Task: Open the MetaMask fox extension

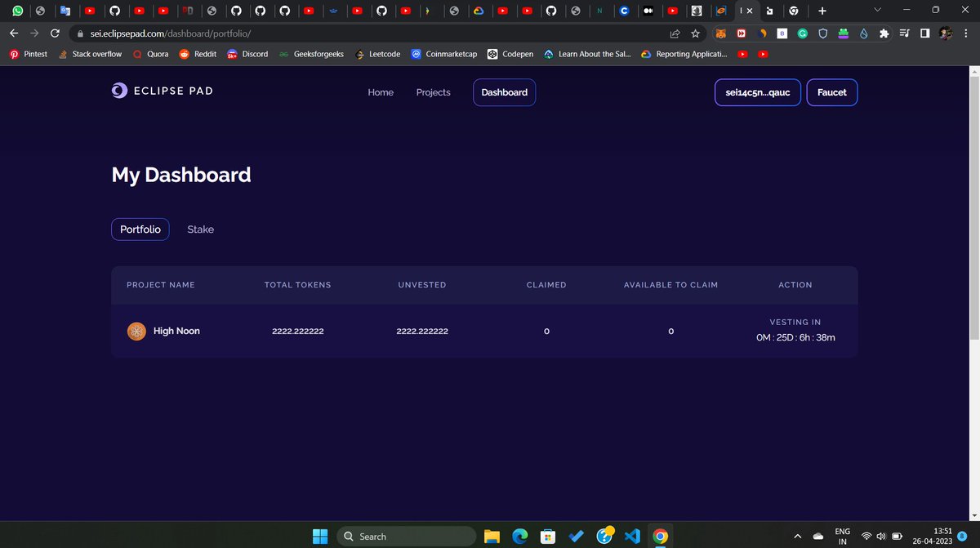Action: (x=721, y=33)
